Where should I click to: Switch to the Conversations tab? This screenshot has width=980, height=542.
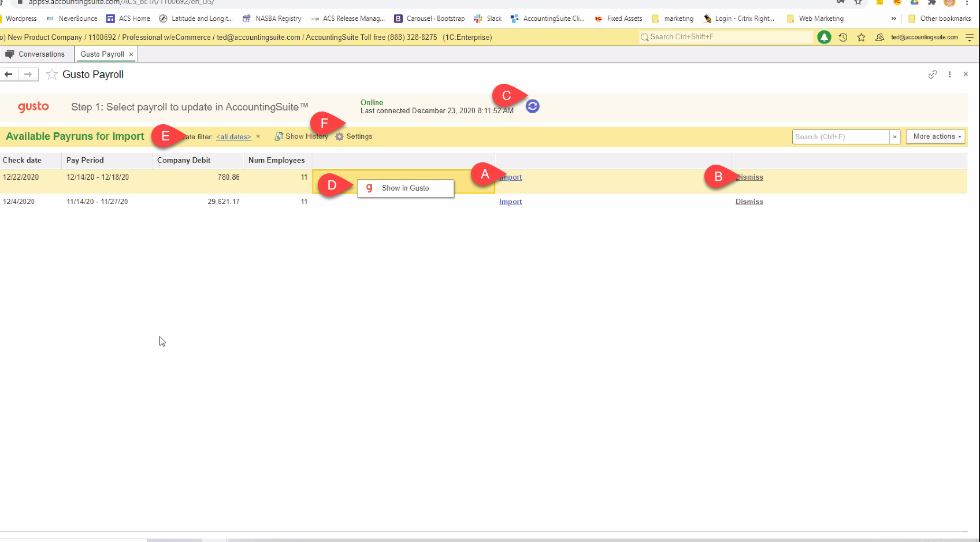pos(36,54)
